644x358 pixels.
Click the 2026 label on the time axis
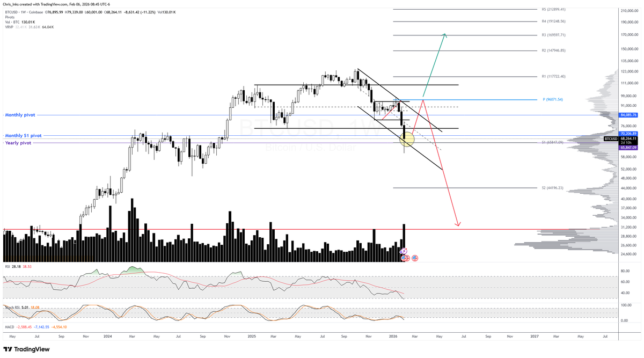tap(394, 336)
